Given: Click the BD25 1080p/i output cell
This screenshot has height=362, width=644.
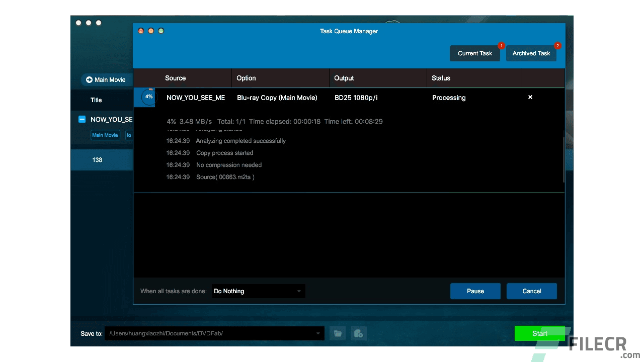Looking at the screenshot, I should pos(356,98).
